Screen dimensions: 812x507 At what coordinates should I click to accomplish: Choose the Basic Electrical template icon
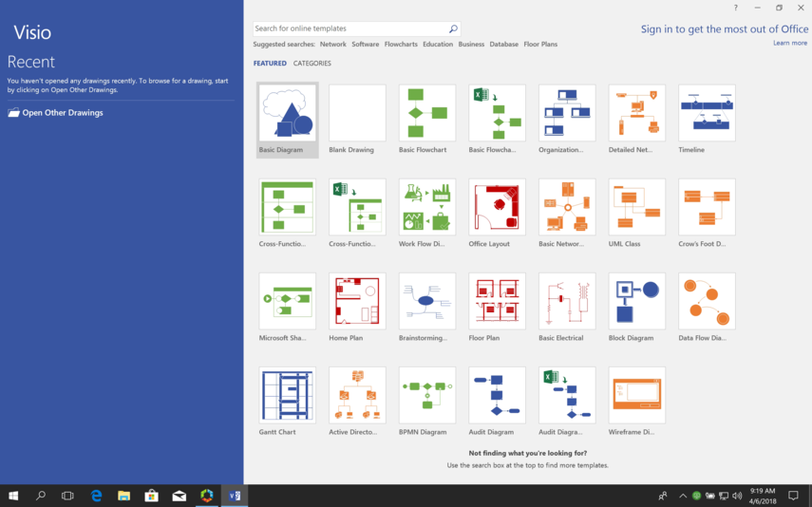567,301
